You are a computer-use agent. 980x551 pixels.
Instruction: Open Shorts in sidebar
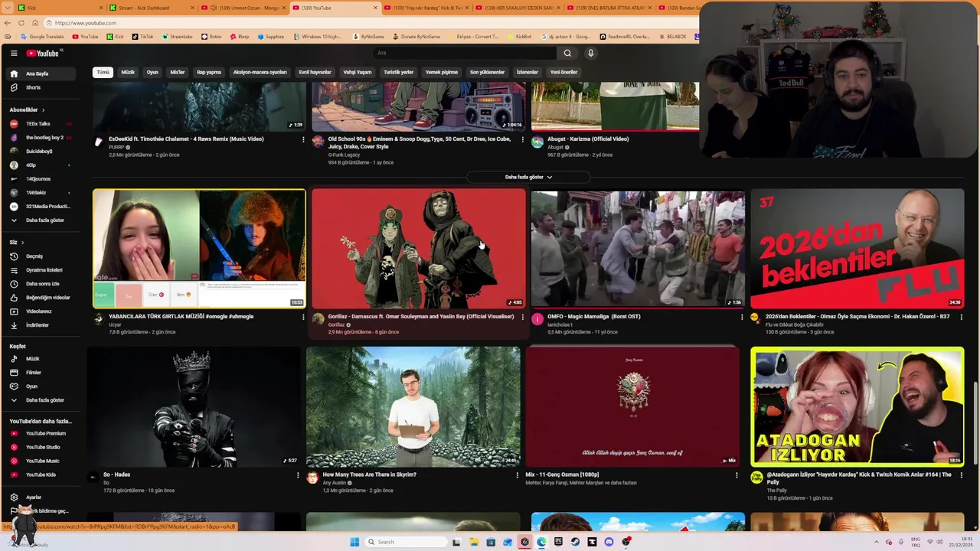[x=42, y=87]
